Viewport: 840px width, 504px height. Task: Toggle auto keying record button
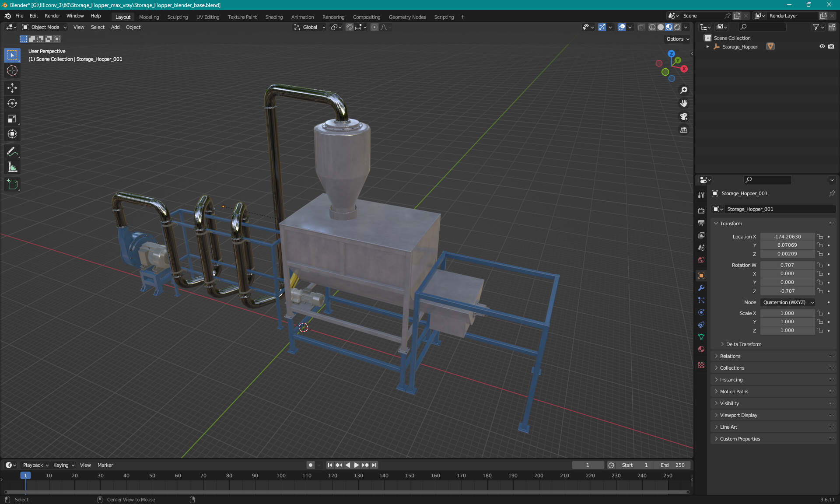310,465
